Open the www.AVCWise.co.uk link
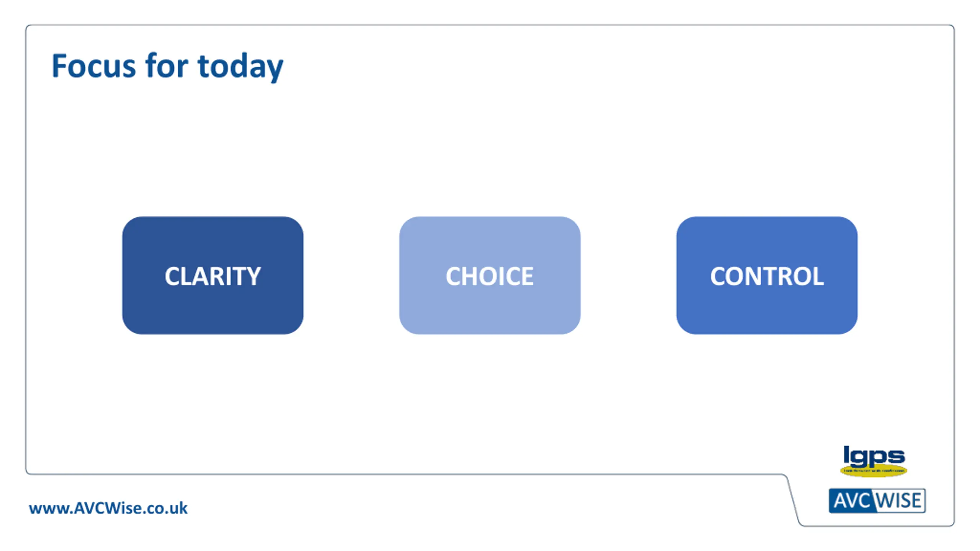 108,508
